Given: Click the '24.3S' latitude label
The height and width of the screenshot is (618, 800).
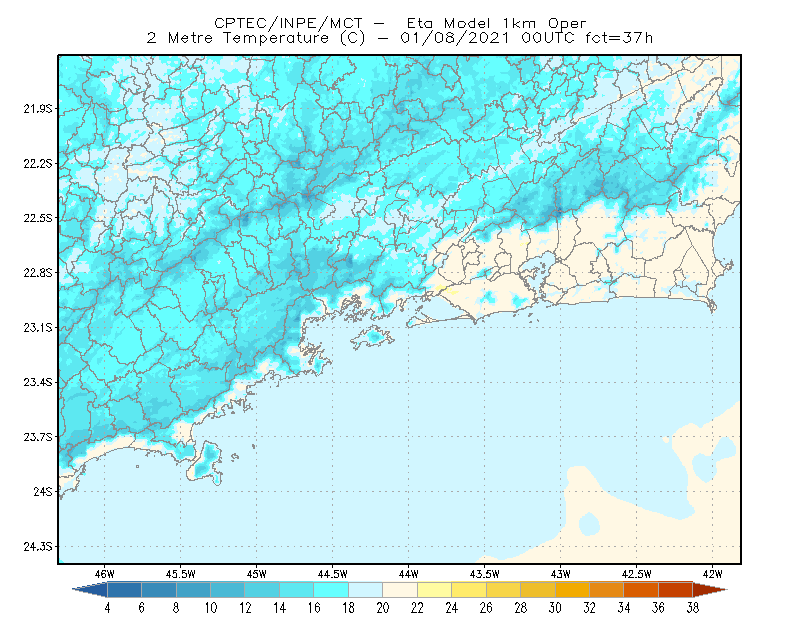Looking at the screenshot, I should coord(38,547).
